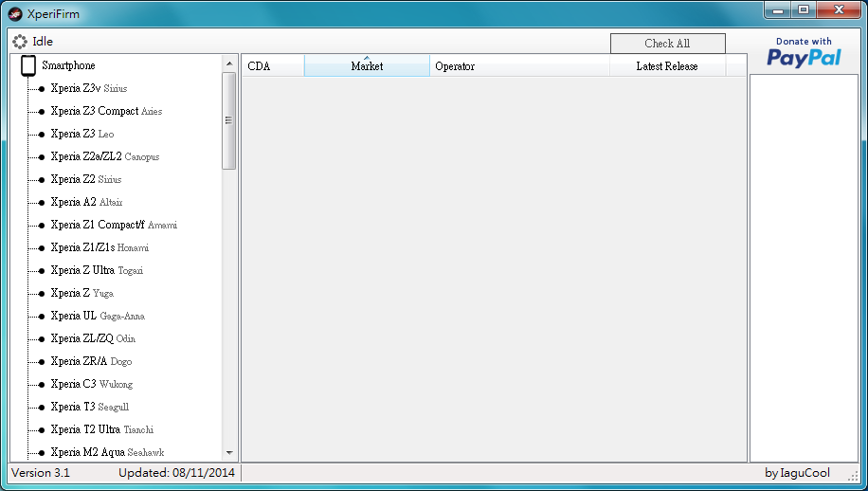
Task: Click the Smartphone category phone icon
Action: pyautogui.click(x=28, y=65)
